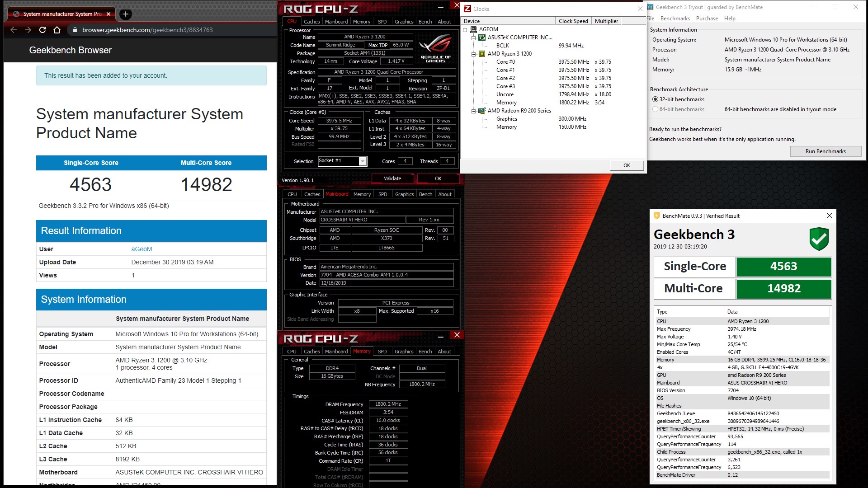Go back in the browser
This screenshot has height=488, width=868.
(14, 30)
